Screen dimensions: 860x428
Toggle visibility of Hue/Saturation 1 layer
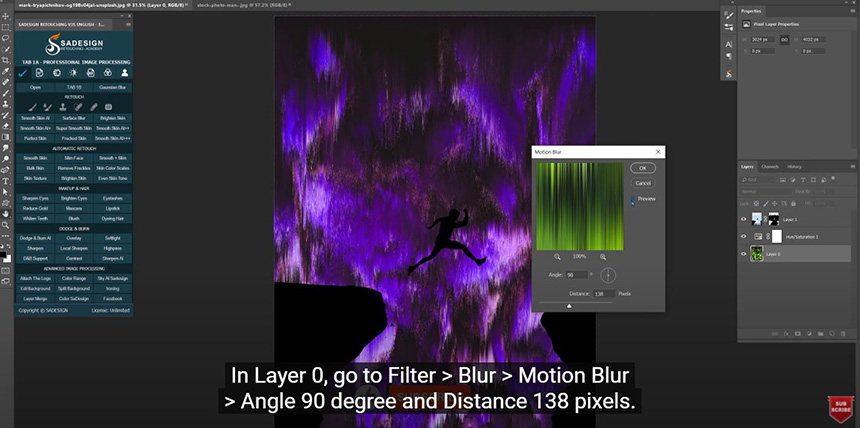coord(743,237)
